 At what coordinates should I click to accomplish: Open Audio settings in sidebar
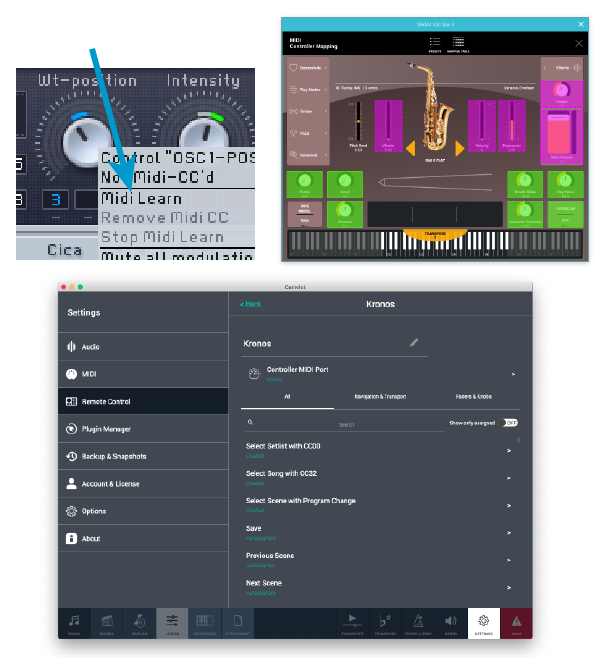pos(143,347)
